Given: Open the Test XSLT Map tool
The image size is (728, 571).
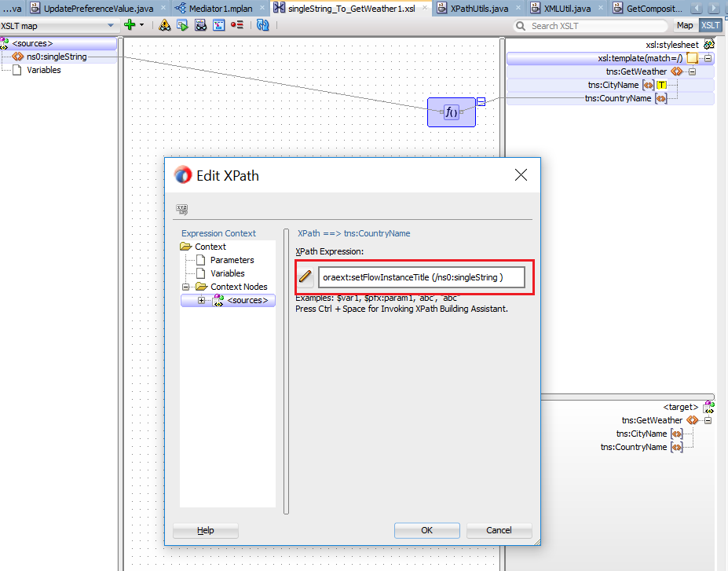Looking at the screenshot, I should pyautogui.click(x=182, y=25).
